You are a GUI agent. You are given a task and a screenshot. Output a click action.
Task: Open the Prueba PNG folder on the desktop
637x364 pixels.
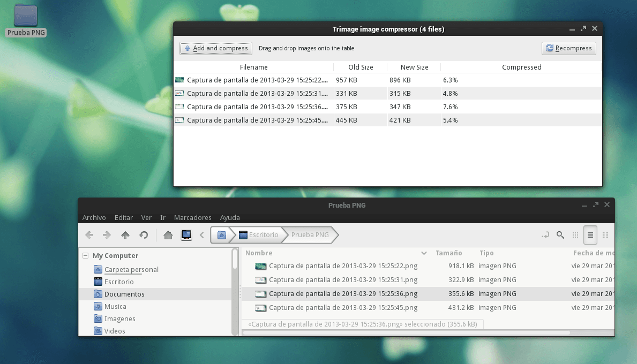point(25,16)
